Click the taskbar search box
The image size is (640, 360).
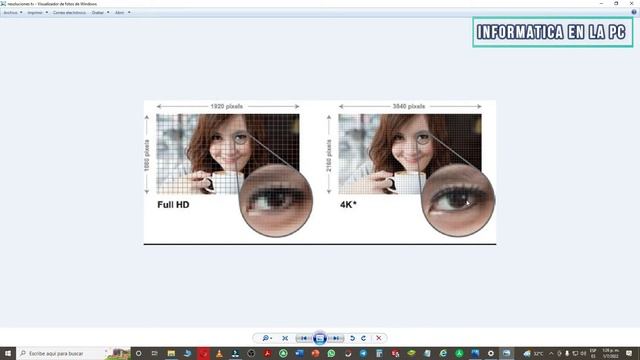click(73, 353)
